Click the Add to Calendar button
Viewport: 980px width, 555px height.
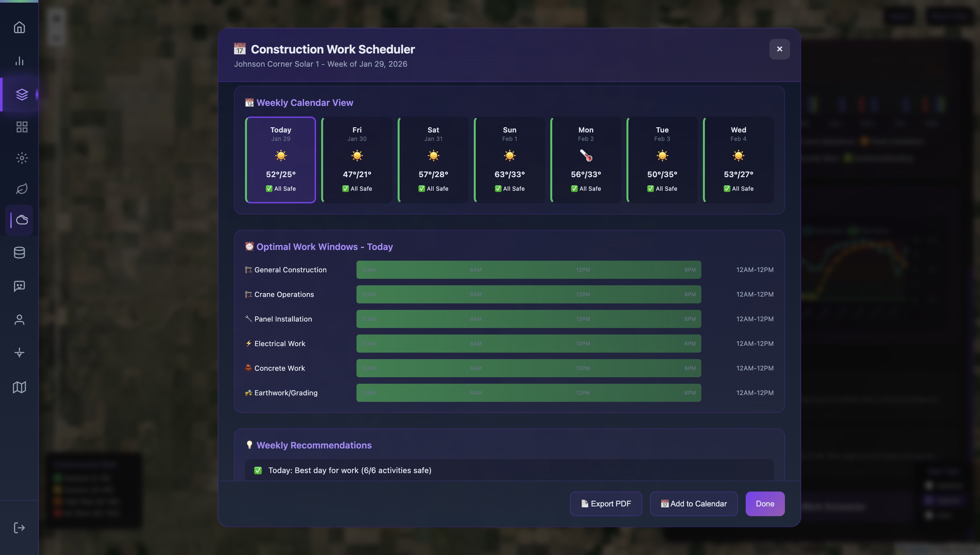click(x=694, y=504)
